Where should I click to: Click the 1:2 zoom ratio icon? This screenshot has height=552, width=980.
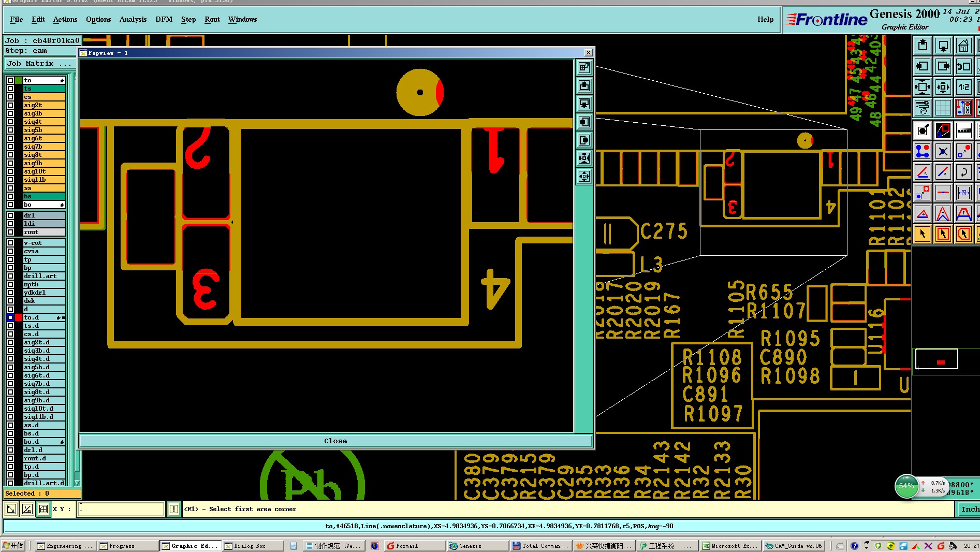(963, 87)
